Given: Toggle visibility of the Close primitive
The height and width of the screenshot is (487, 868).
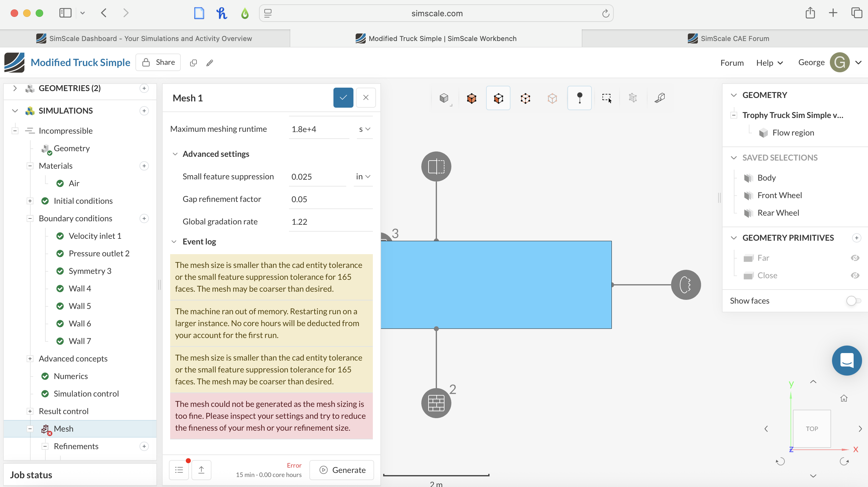Looking at the screenshot, I should point(855,275).
